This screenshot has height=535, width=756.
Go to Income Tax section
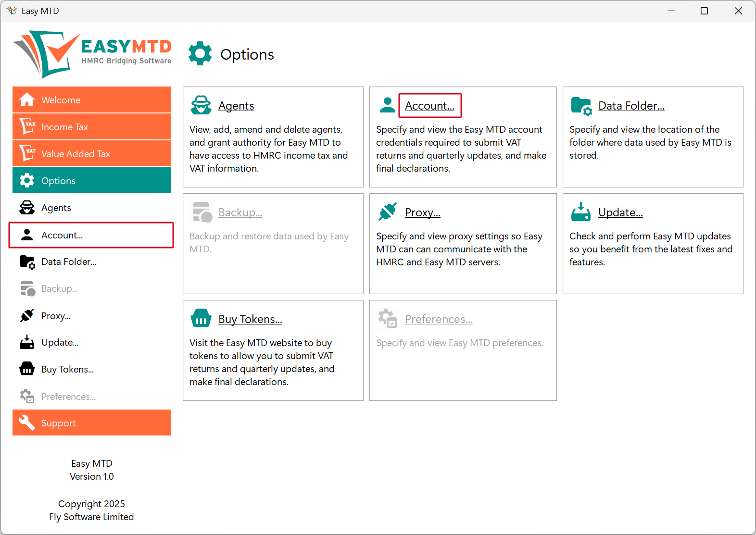92,126
